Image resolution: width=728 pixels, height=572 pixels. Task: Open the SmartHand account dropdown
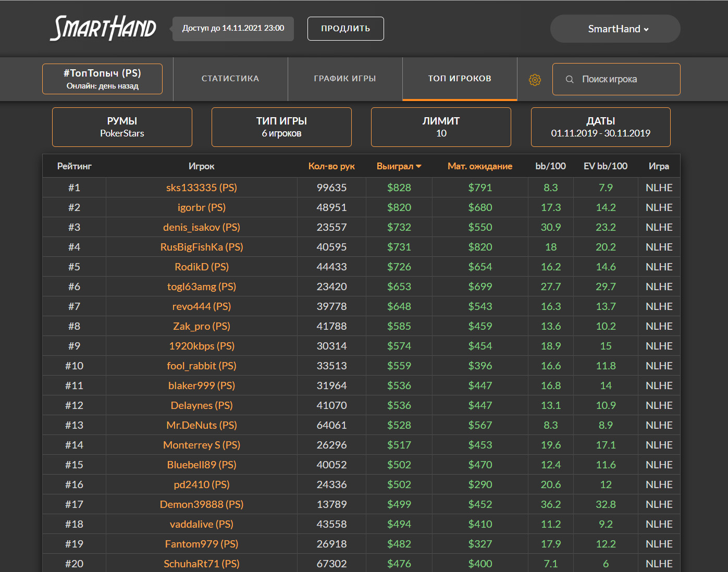coord(615,29)
